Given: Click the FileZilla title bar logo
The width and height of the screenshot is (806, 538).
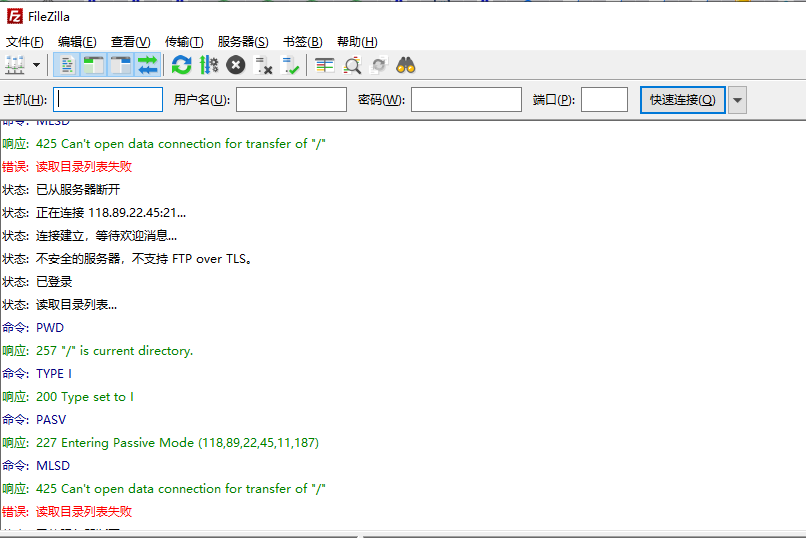Looking at the screenshot, I should [15, 16].
